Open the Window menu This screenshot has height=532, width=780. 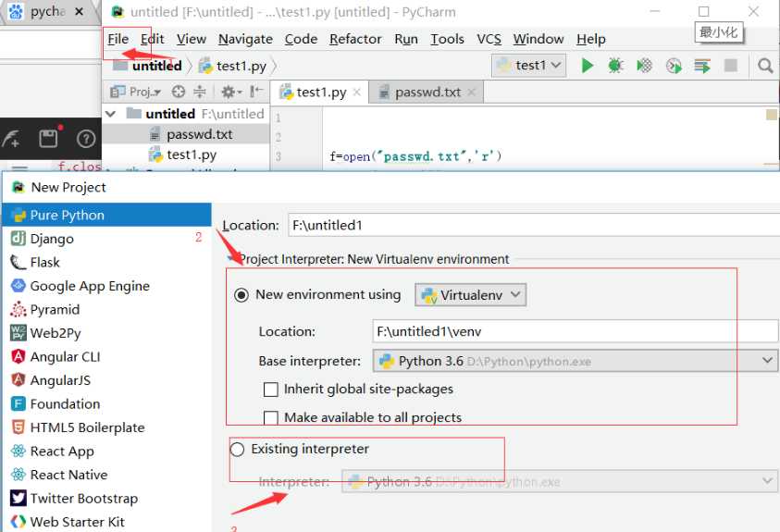coord(539,39)
